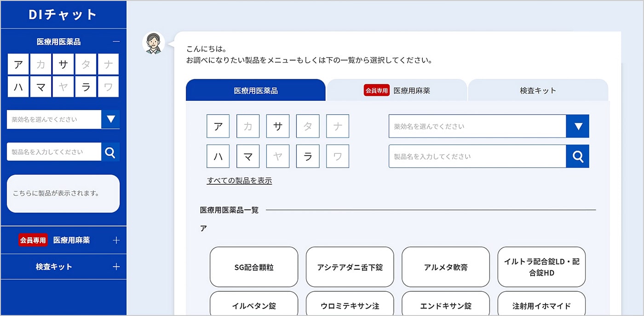The image size is (644, 316).
Task: Click the main 製品名 input field
Action: point(477,157)
